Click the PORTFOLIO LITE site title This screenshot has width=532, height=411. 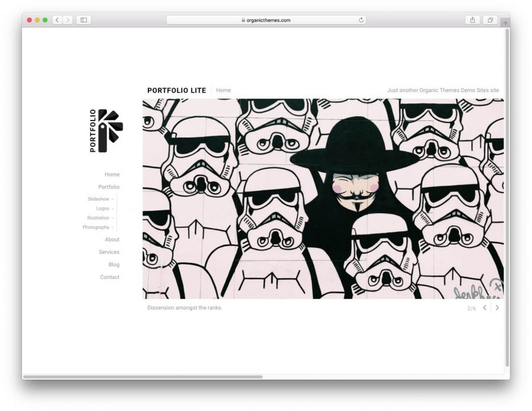click(177, 90)
